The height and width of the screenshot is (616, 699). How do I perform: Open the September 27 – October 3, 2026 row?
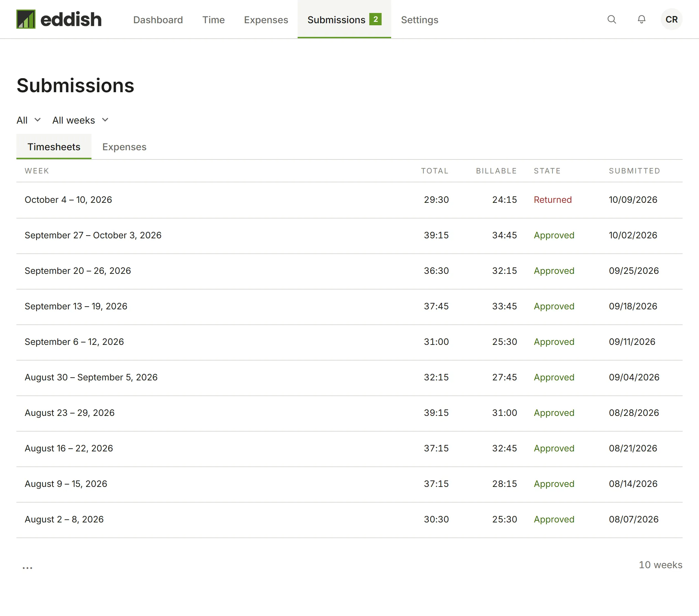[349, 236]
